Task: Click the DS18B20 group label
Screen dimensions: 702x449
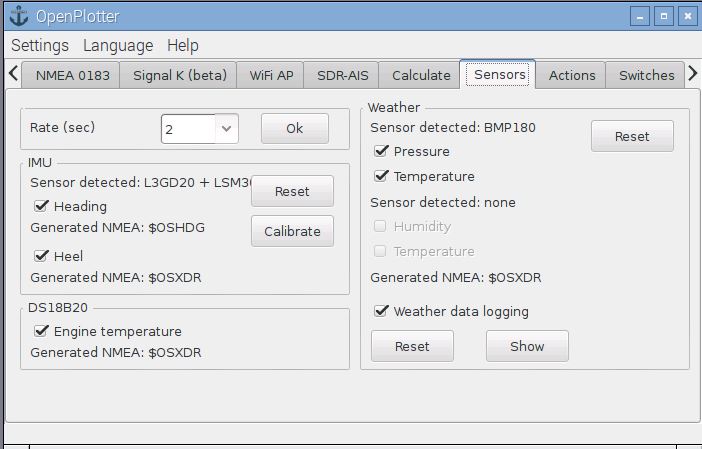Action: (58, 308)
